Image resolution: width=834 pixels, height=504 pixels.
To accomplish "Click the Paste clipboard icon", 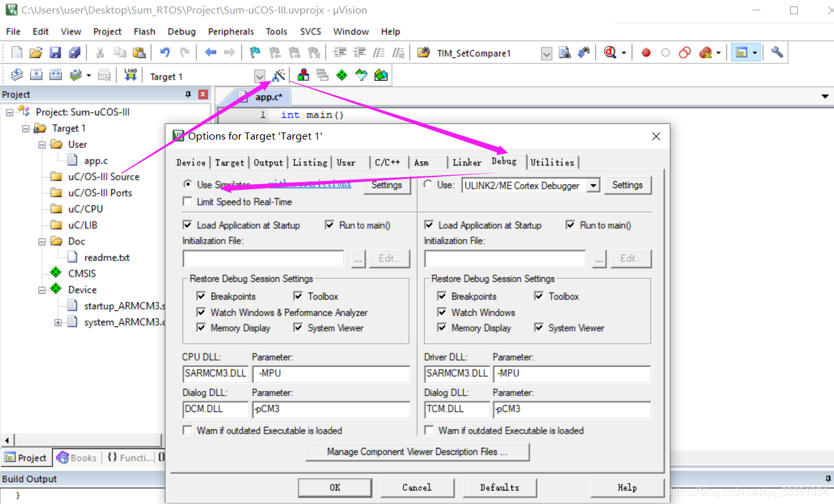I will click(139, 53).
